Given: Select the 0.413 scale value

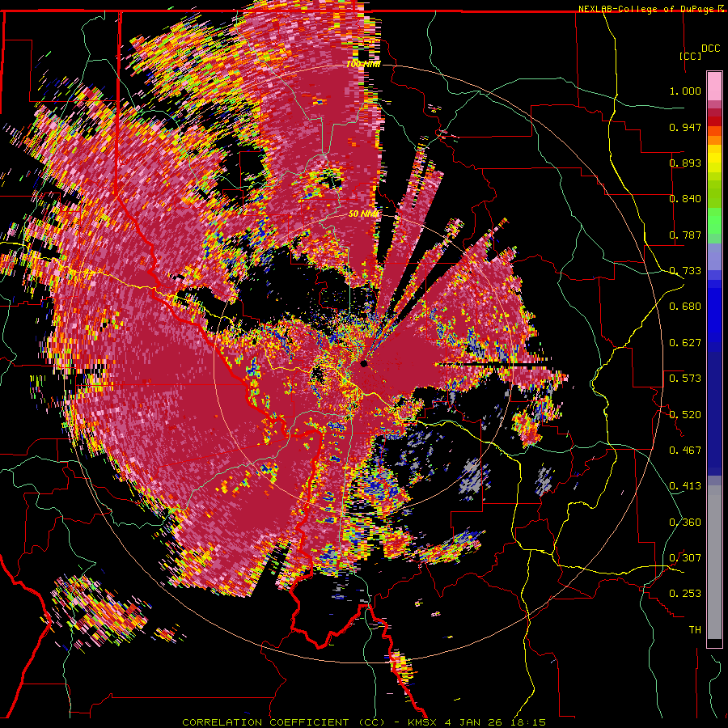Looking at the screenshot, I should coord(685,486).
